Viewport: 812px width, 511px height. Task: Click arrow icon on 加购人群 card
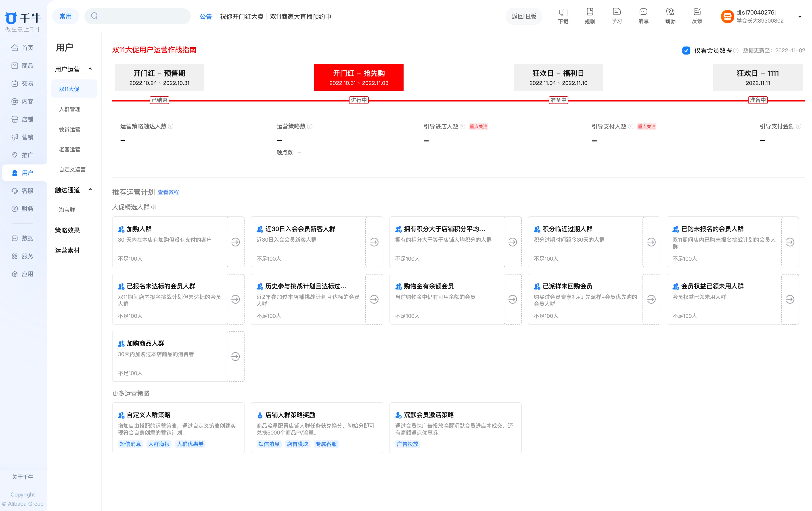click(235, 242)
